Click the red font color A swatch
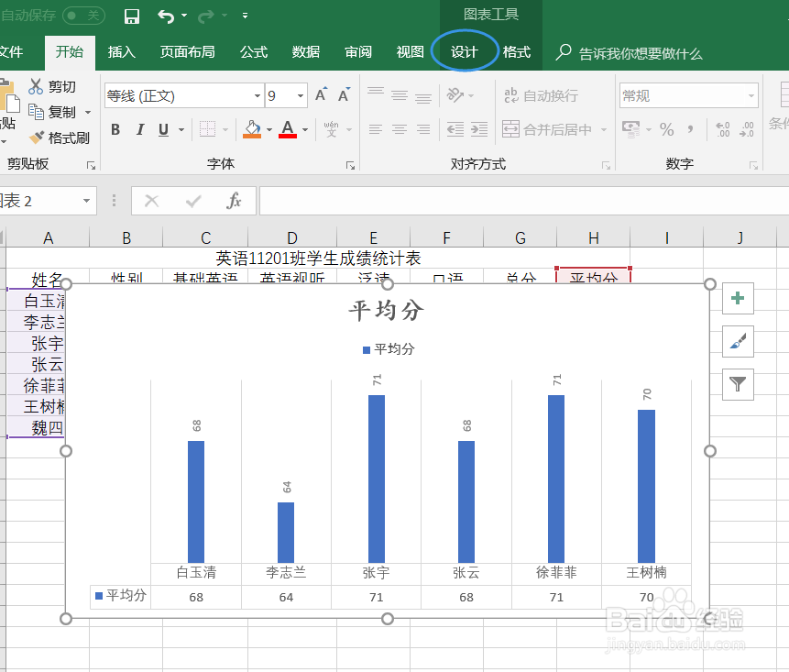Viewport: 789px width, 672px height. pyautogui.click(x=288, y=129)
